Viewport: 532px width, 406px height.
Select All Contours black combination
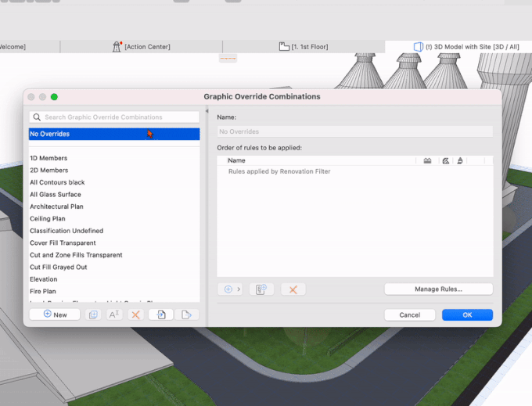pos(114,182)
